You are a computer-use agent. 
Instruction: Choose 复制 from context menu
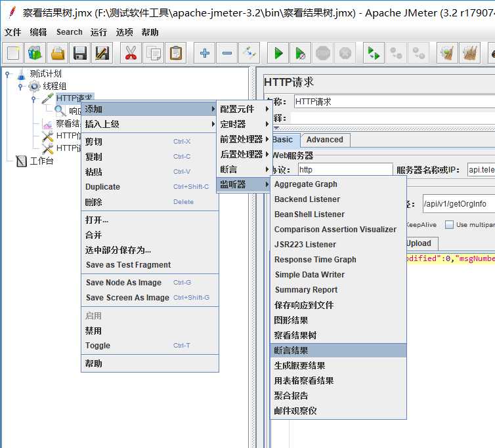pos(150,157)
